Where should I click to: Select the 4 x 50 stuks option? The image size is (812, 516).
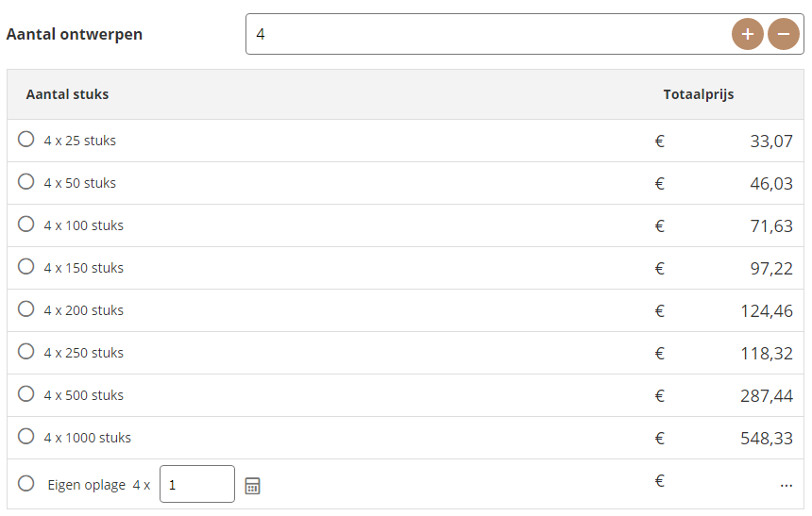26,182
